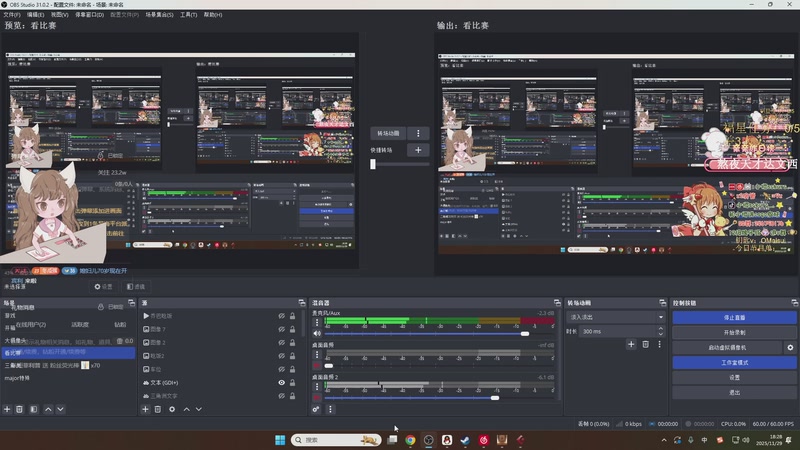This screenshot has height=450, width=800.
Task: Open 编辑(E) menu
Action: click(x=35, y=15)
